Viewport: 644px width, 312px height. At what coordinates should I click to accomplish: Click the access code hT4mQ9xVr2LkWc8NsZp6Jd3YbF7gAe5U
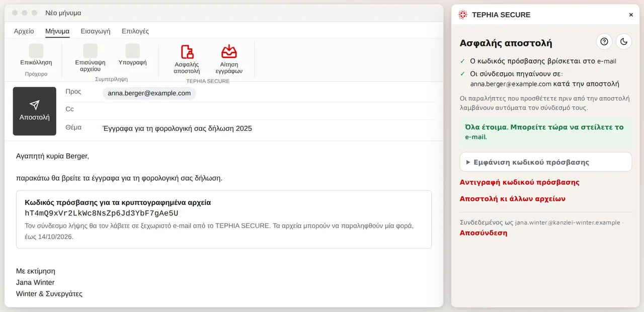tap(102, 213)
